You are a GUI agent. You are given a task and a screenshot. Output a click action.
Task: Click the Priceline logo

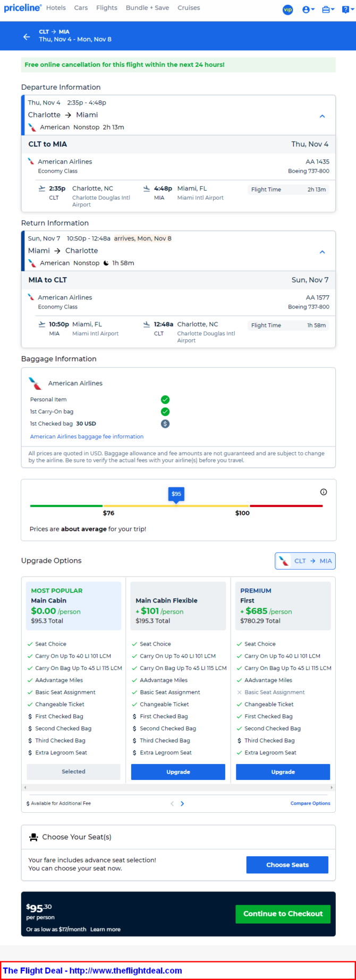pyautogui.click(x=23, y=8)
